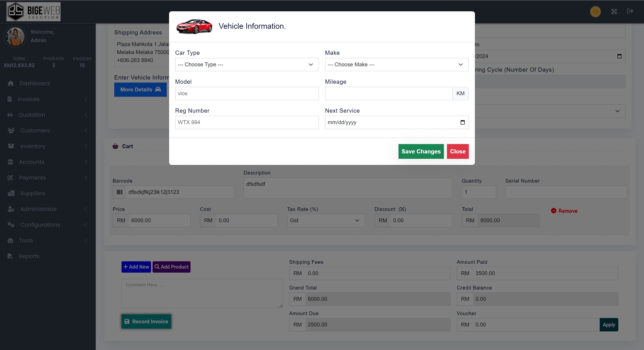Click the Cart basket icon
644x350 pixels.
click(x=115, y=146)
